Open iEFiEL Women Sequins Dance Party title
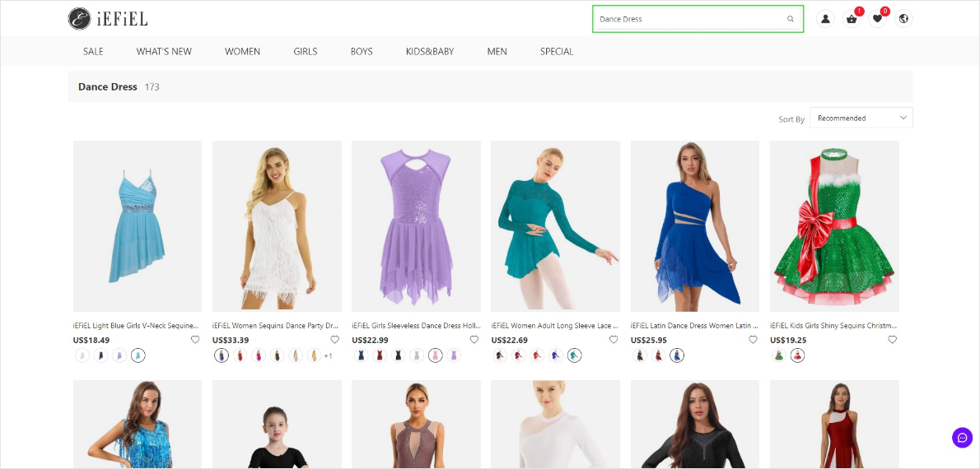 275,325
